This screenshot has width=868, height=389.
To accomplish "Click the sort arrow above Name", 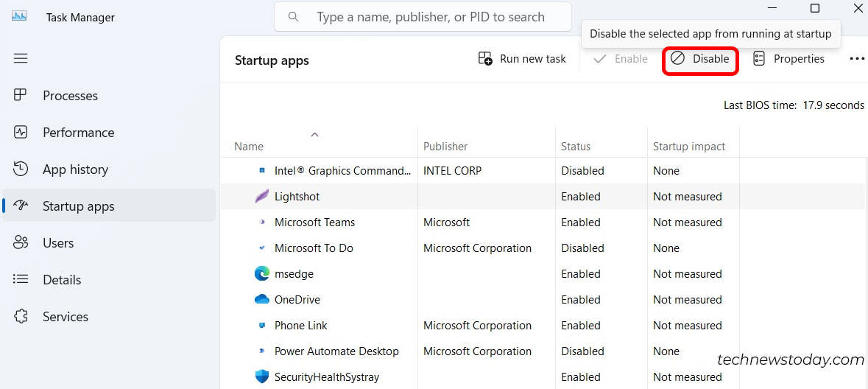I will click(x=315, y=134).
